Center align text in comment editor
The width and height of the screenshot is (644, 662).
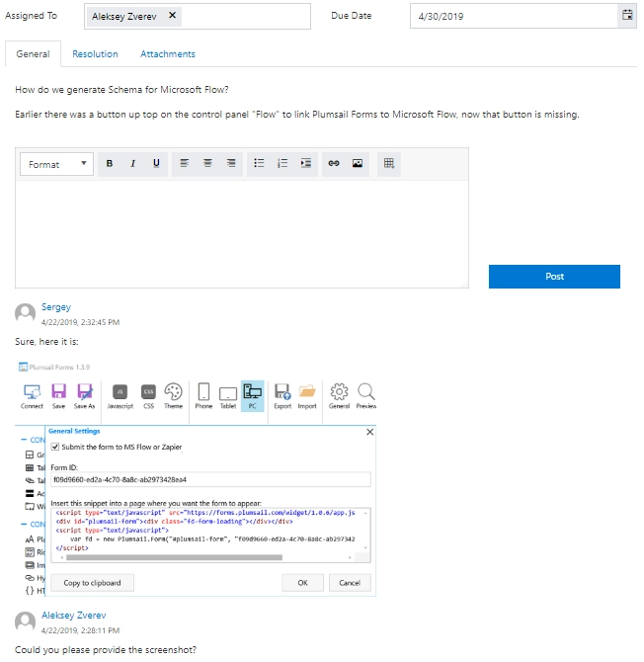coord(207,164)
